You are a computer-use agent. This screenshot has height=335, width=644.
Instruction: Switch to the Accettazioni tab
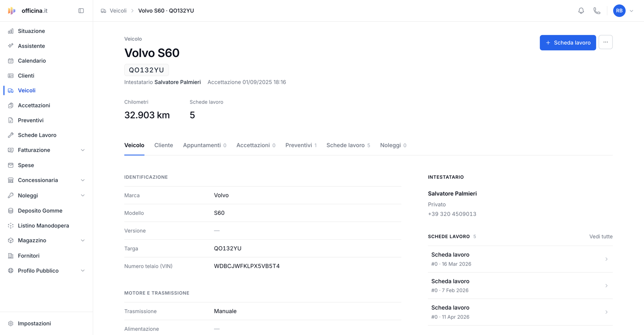pyautogui.click(x=256, y=145)
